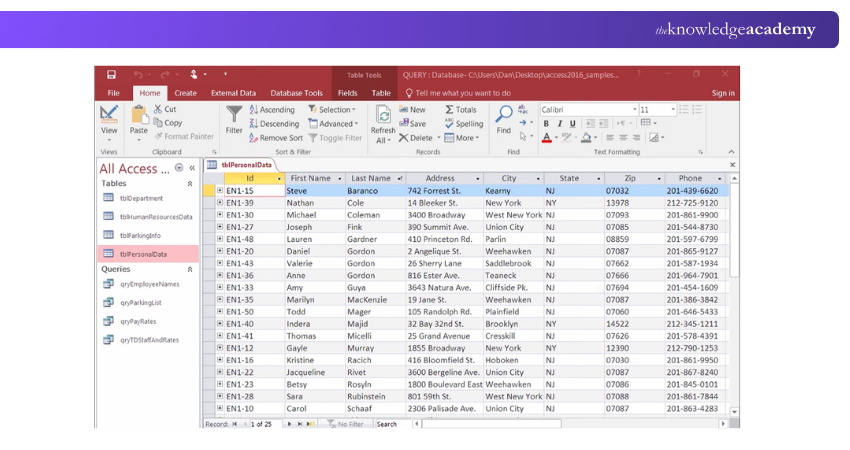Switch to the Database Tools tab

[297, 93]
